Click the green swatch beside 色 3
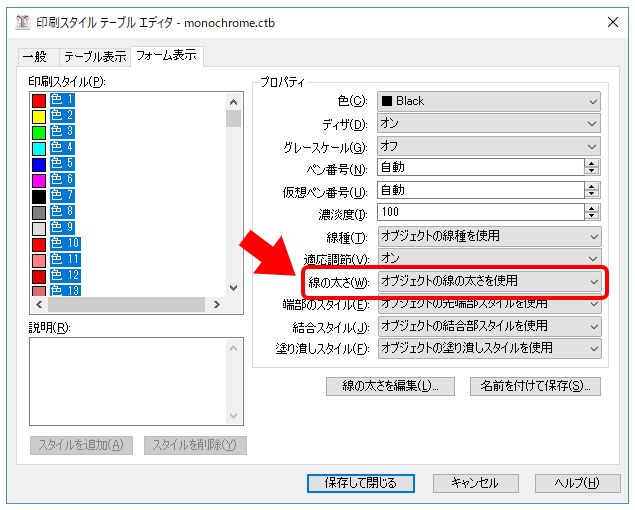The width and height of the screenshot is (635, 510). [39, 132]
